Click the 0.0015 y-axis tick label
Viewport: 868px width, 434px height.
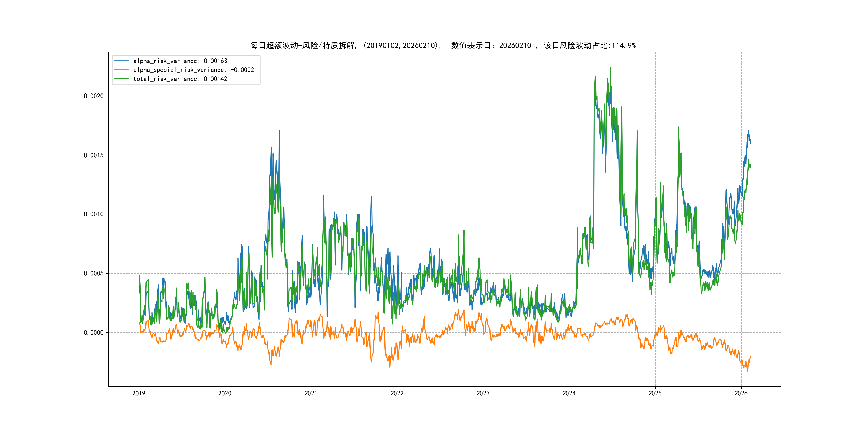coord(94,155)
